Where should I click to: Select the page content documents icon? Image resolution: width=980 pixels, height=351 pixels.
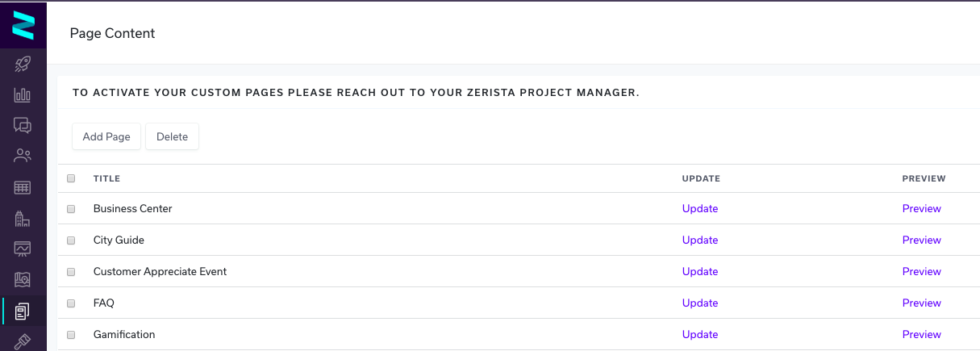pyautogui.click(x=23, y=311)
